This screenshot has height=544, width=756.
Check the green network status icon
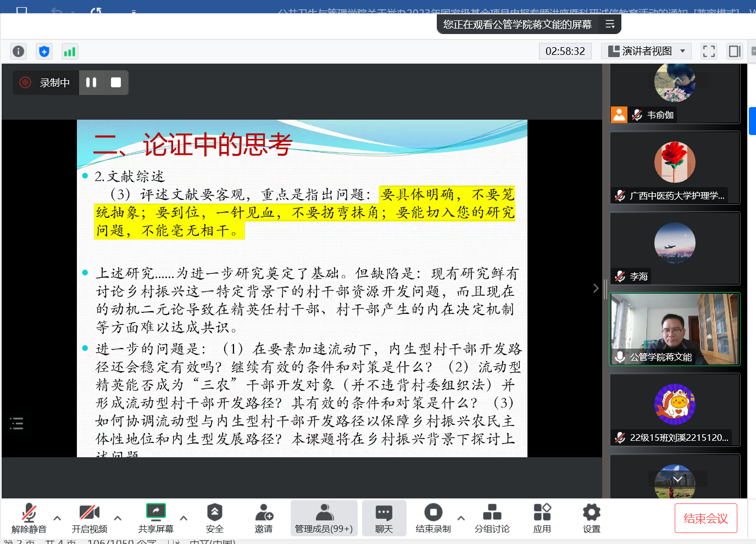pyautogui.click(x=70, y=51)
